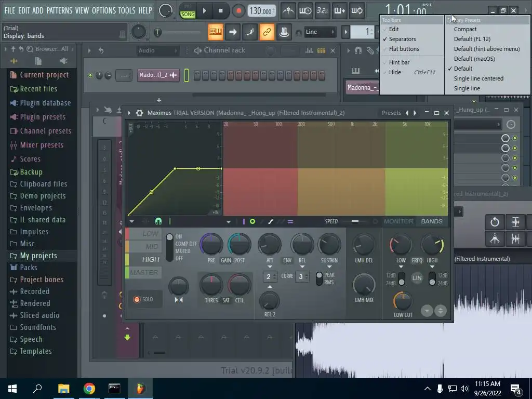Open Maximus plugin gear options
The width and height of the screenshot is (532, 399).
pos(139,113)
